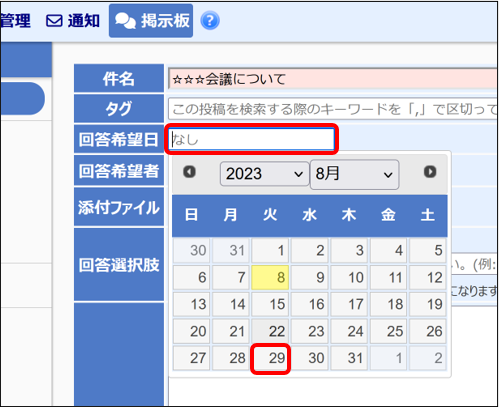
Task: Focus the 件名 subject text field
Action: 333,79
